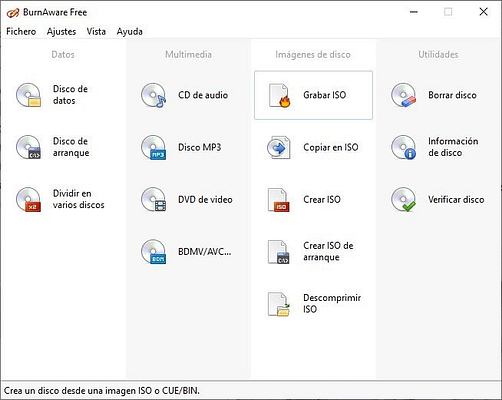
Task: Launch the Descomprimir ISO label
Action: 332,303
